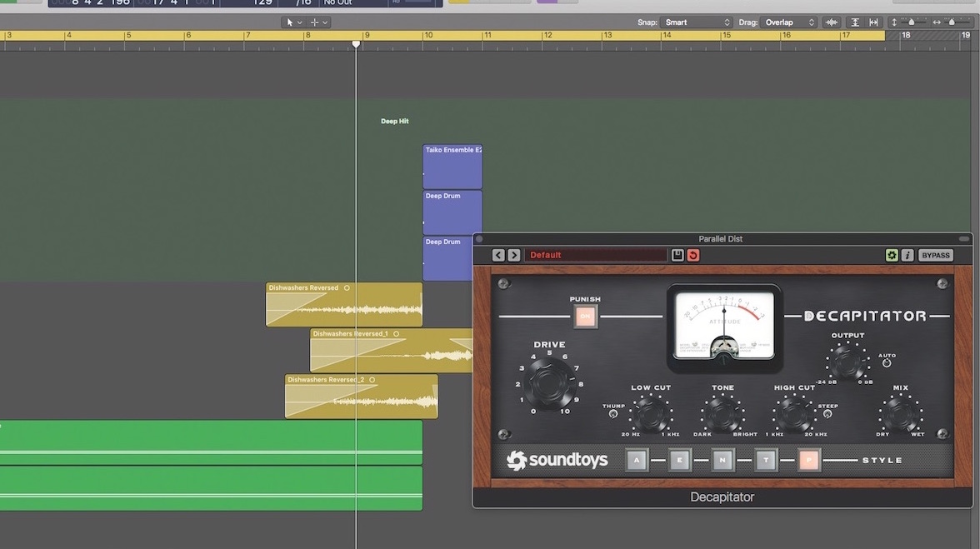Viewport: 980px width, 549px height.
Task: Select the P distortion style
Action: click(x=808, y=461)
